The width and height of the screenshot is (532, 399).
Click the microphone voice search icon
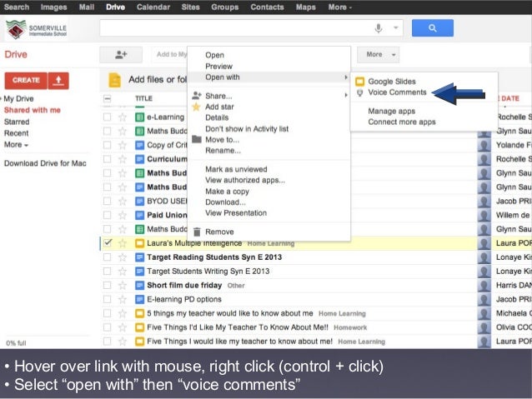point(379,27)
